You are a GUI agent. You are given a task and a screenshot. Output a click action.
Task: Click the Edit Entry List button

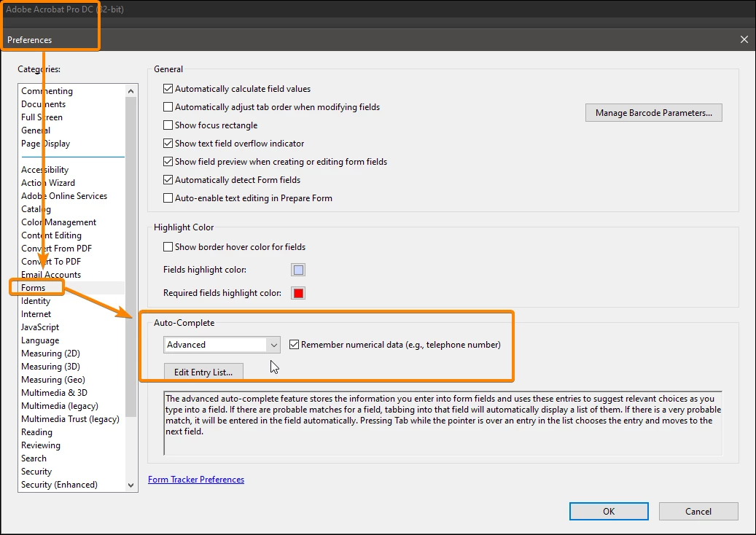point(203,372)
